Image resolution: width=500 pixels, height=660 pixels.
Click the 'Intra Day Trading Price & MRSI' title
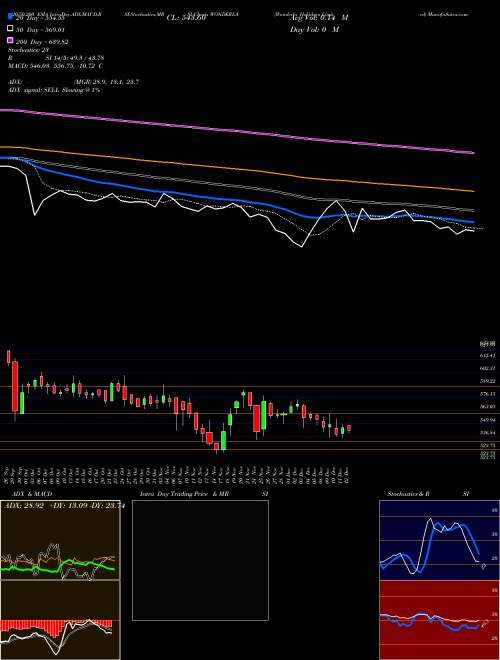pos(204,494)
